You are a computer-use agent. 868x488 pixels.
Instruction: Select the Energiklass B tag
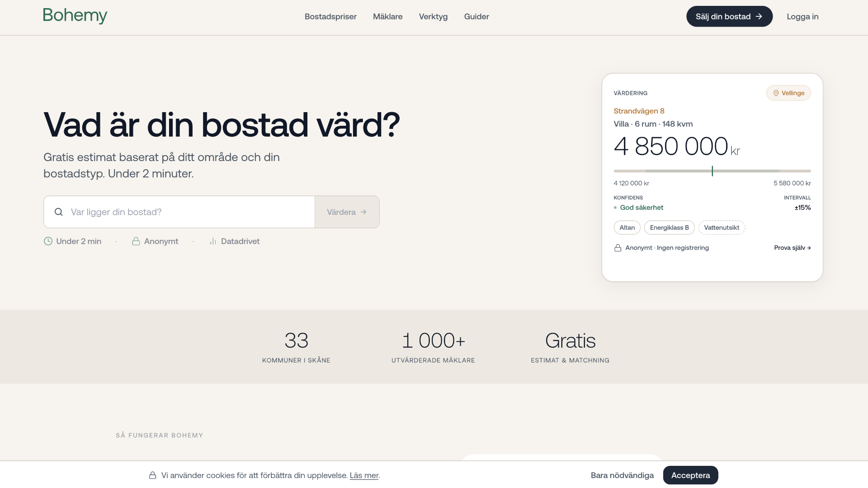click(669, 227)
